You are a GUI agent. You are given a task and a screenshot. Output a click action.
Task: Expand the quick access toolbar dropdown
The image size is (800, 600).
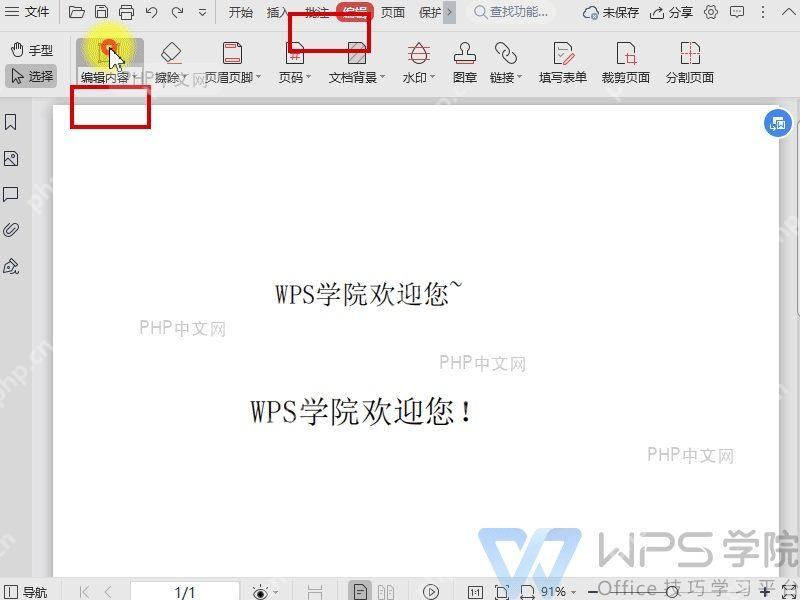203,12
